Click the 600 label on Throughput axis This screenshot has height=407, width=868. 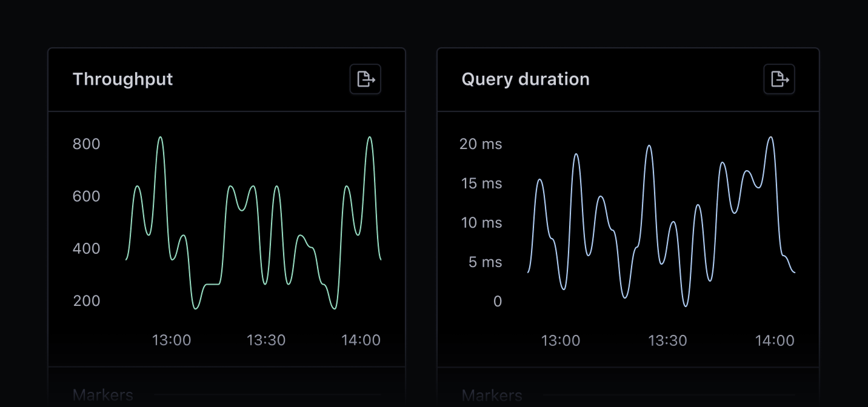(x=87, y=196)
